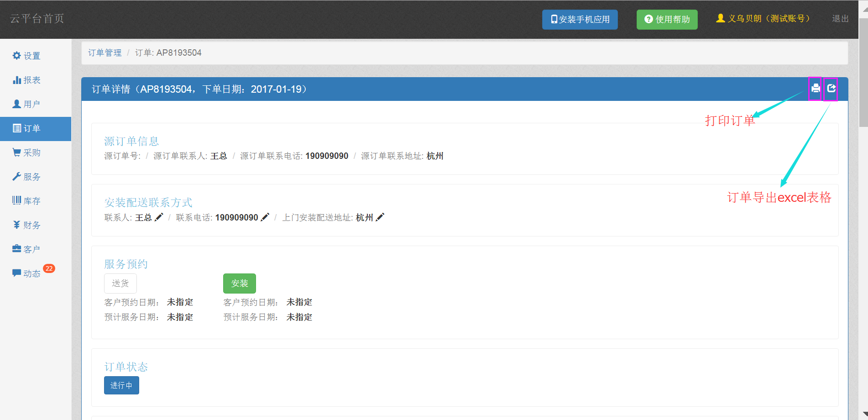
Task: Open 设置 in the sidebar
Action: coord(26,56)
